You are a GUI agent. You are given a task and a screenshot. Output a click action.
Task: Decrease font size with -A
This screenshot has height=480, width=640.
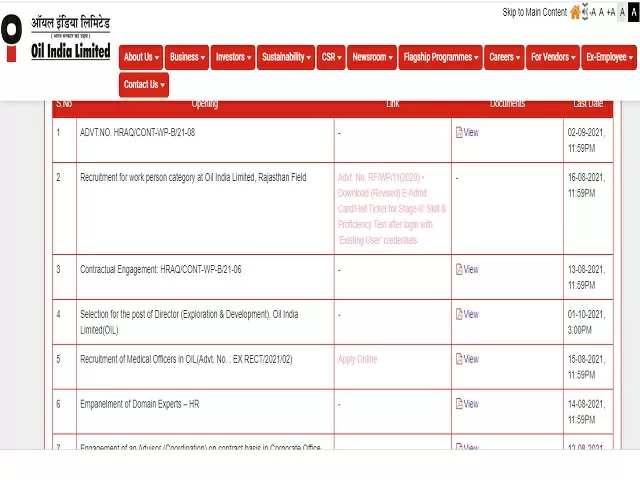coord(593,12)
